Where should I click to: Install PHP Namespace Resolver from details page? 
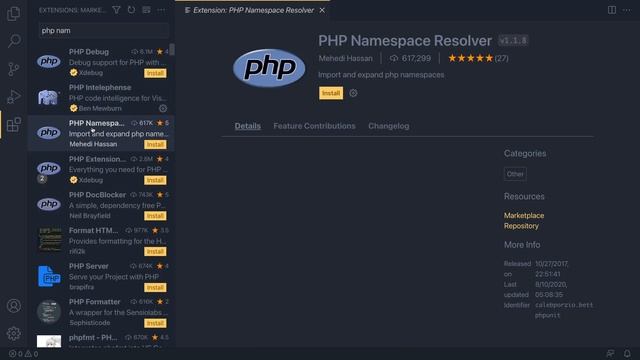(331, 93)
